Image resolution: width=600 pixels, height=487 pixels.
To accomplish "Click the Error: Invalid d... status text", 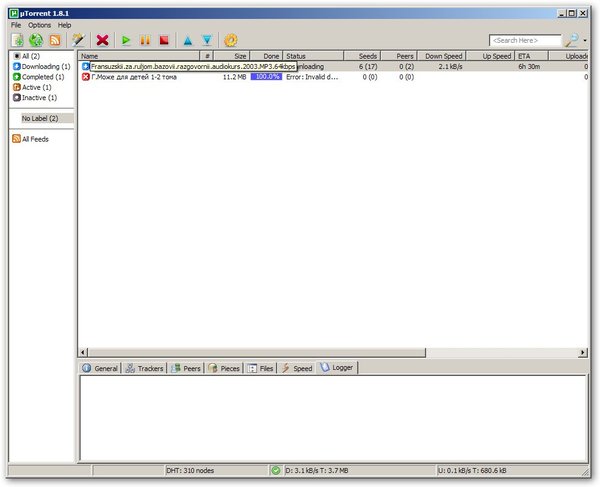I will pyautogui.click(x=312, y=77).
